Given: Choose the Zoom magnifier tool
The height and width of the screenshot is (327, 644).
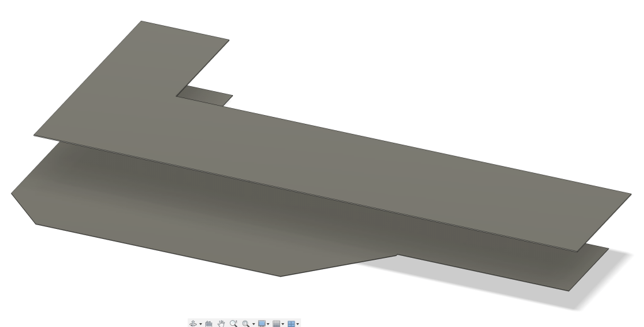Looking at the screenshot, I should (x=233, y=323).
